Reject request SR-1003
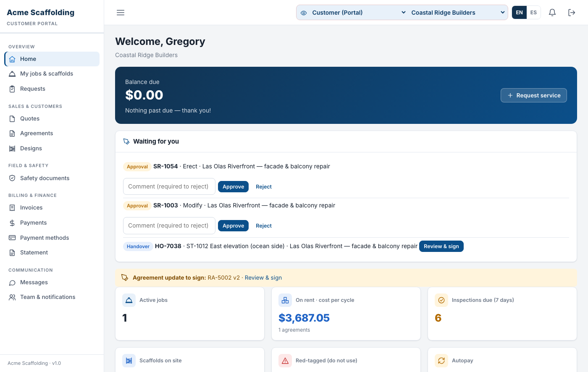This screenshot has height=372, width=588. pyautogui.click(x=264, y=226)
